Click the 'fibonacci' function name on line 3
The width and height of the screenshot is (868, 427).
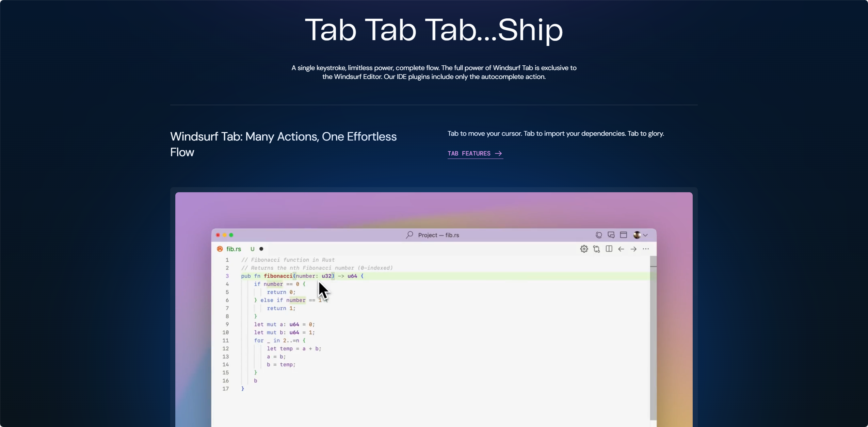tap(278, 276)
